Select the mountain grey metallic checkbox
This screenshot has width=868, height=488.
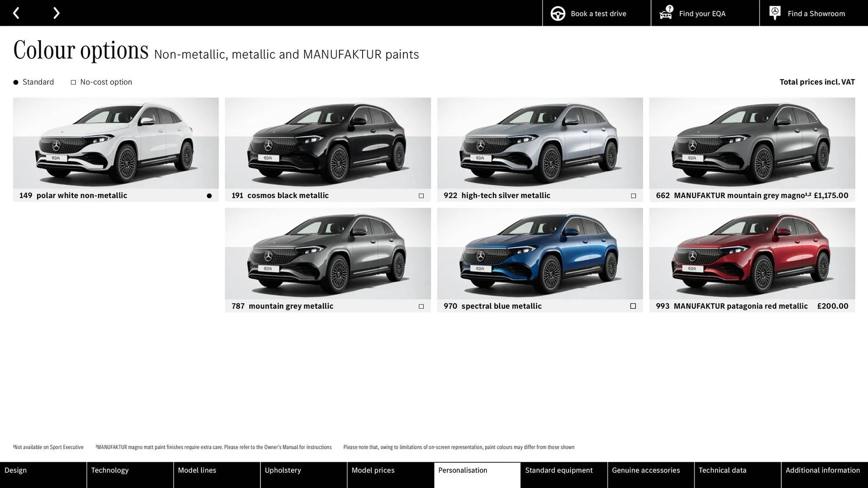point(421,306)
